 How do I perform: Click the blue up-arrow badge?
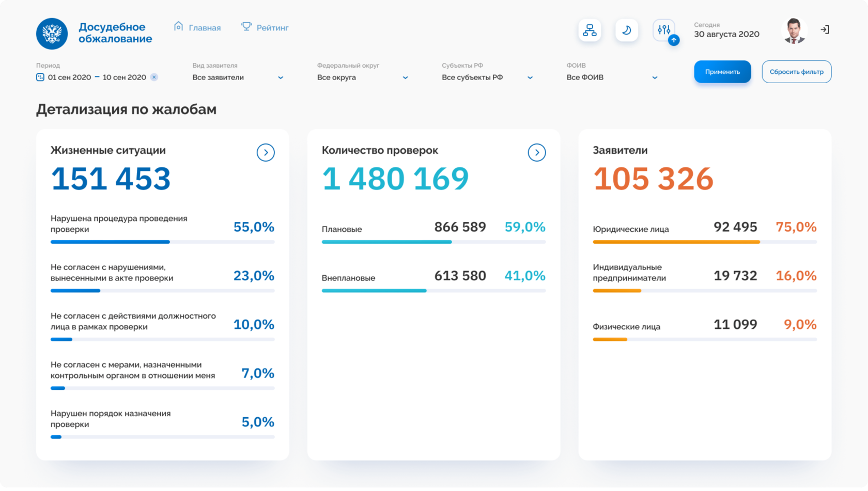click(674, 40)
